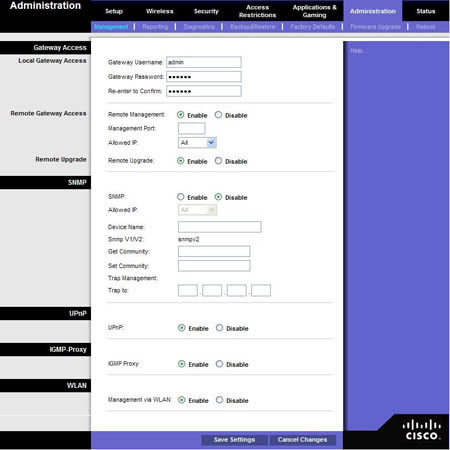450x450 pixels.
Task: Enable Remote Management radio button
Action: click(180, 115)
